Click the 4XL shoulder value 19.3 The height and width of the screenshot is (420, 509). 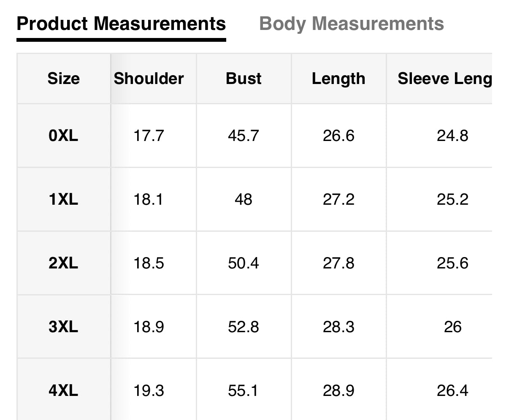click(x=149, y=390)
